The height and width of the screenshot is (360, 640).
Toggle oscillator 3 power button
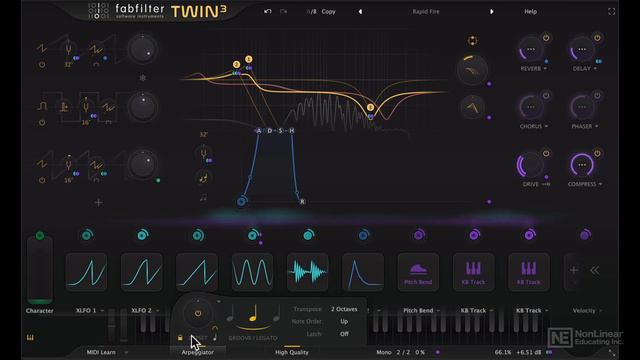point(42,180)
